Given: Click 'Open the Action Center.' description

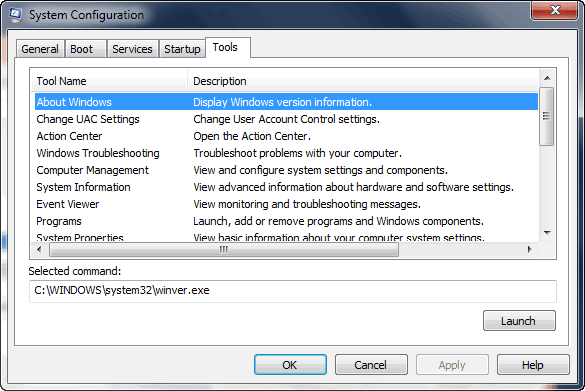Looking at the screenshot, I should point(252,136).
